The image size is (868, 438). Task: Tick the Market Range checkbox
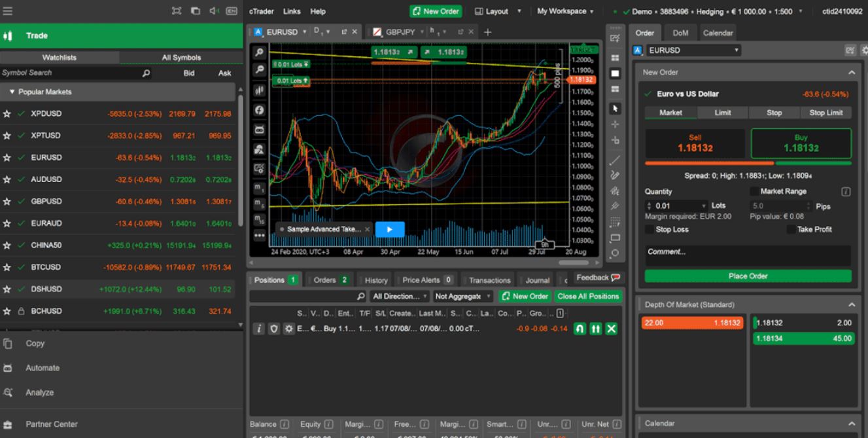(x=754, y=191)
